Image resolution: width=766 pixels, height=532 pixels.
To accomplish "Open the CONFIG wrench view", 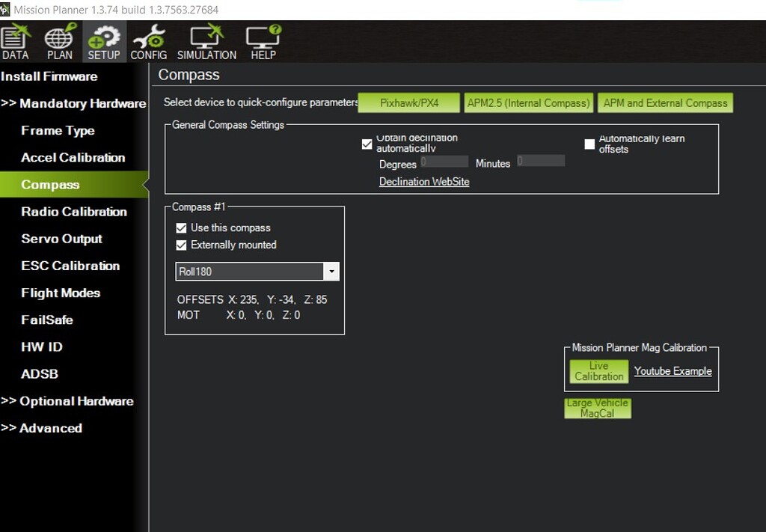I will point(148,41).
